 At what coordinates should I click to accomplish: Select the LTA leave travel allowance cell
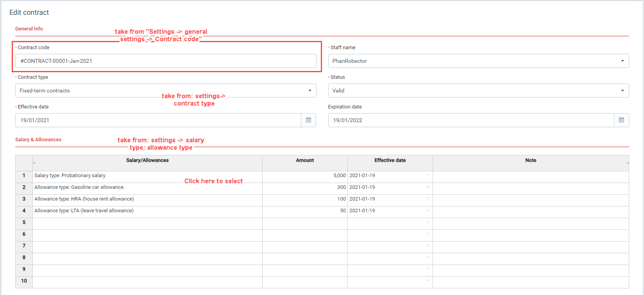[x=147, y=212]
